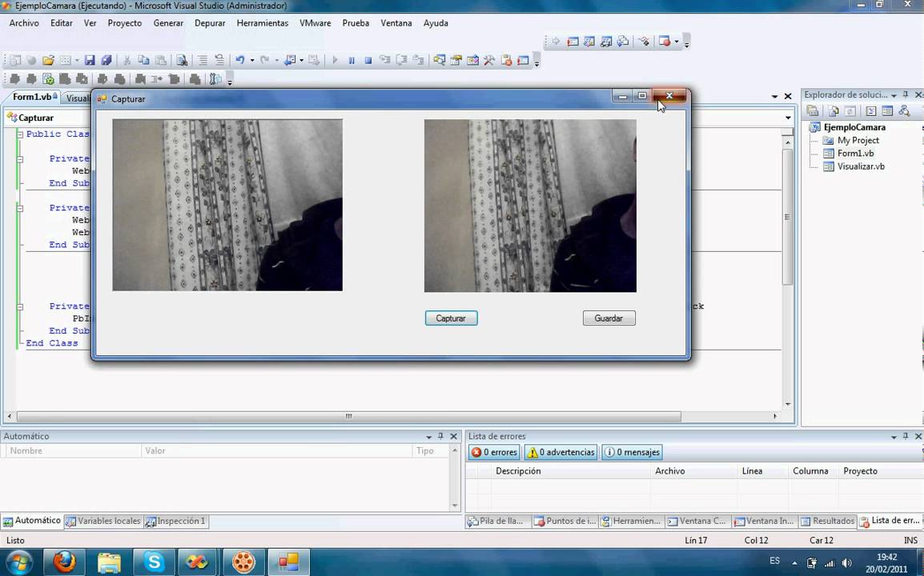The height and width of the screenshot is (576, 924).
Task: Click the Guardar button in the form
Action: pyautogui.click(x=609, y=318)
